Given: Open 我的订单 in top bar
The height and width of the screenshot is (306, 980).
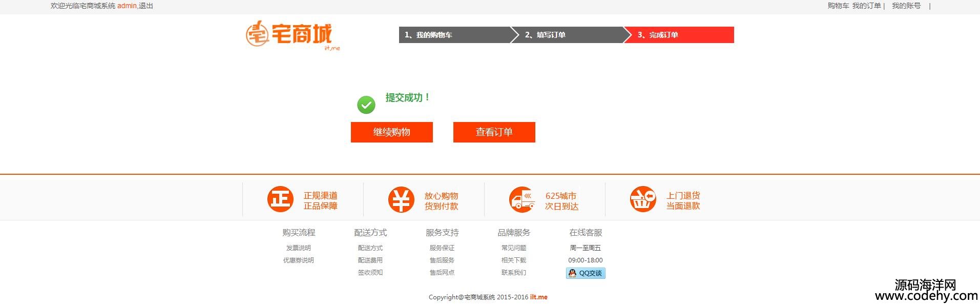Looking at the screenshot, I should [x=866, y=6].
